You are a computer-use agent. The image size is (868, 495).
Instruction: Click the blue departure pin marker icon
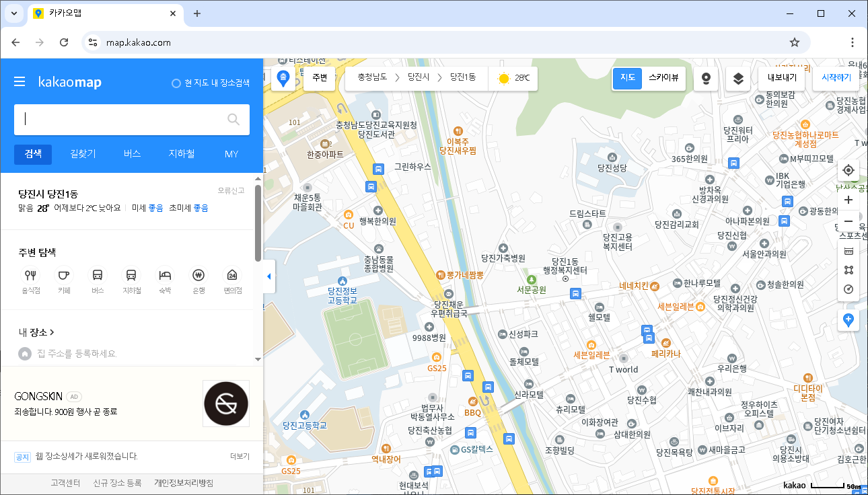click(283, 79)
